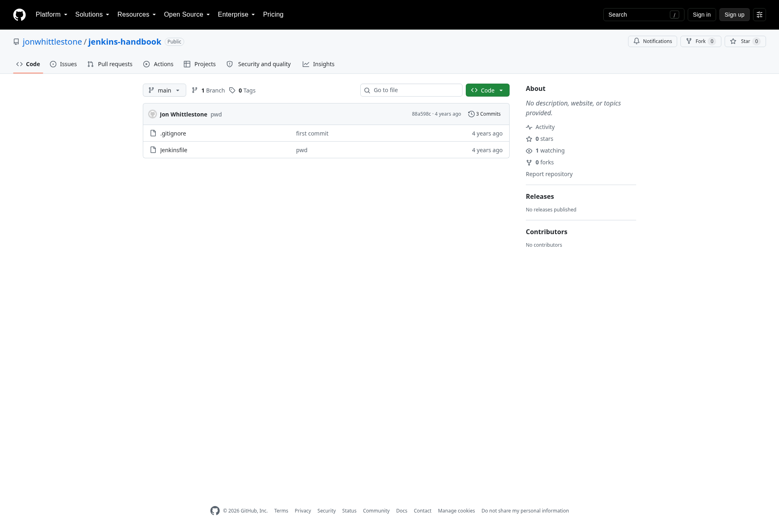Open the Security and quality tab
Screen dimensions: 779x532
tap(258, 64)
